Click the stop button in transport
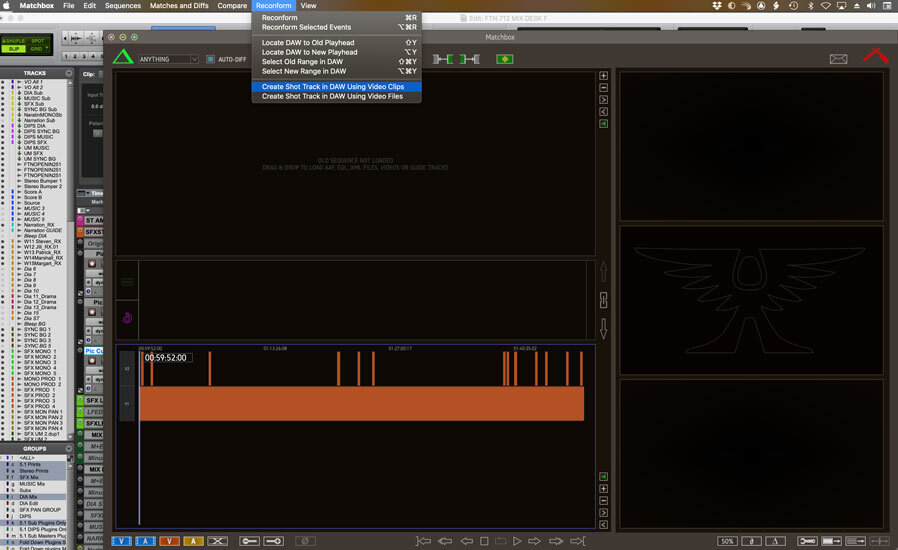The image size is (898, 550). (484, 541)
